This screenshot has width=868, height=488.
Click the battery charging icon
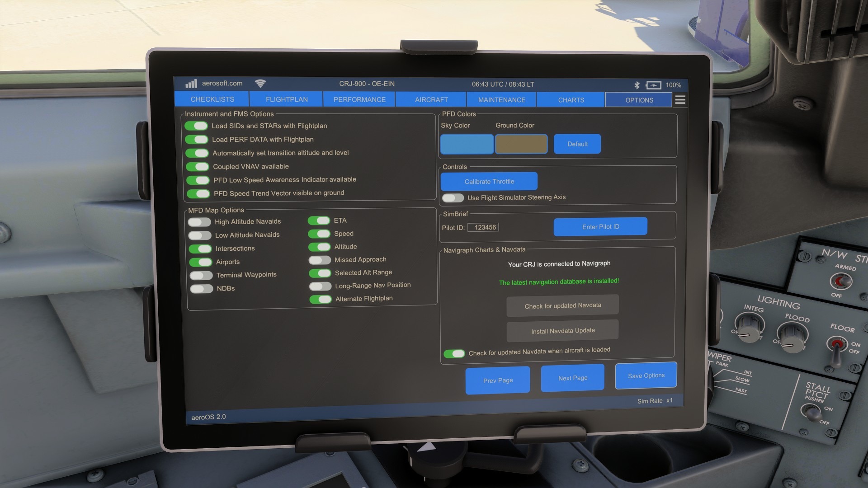[x=653, y=85]
